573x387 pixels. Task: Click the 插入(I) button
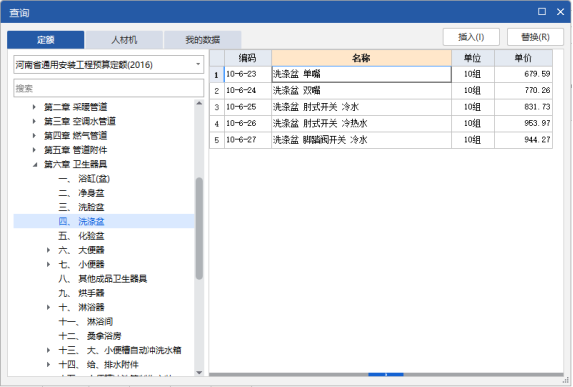[x=471, y=37]
